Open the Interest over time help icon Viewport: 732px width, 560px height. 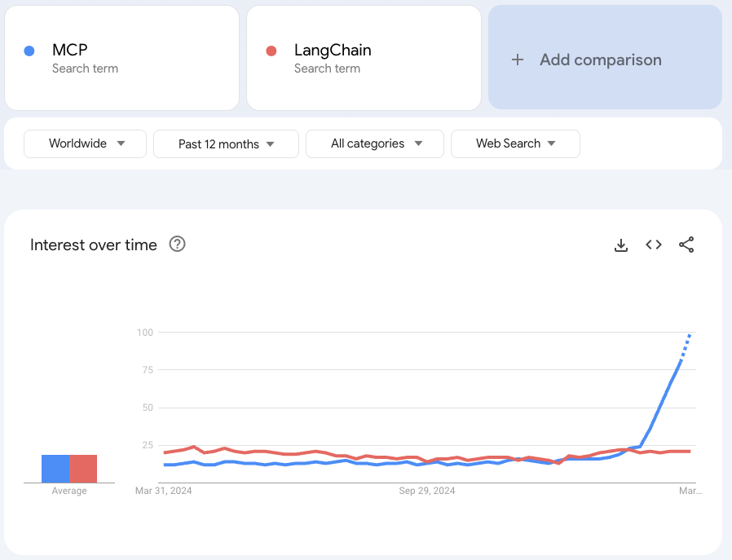[x=177, y=244]
